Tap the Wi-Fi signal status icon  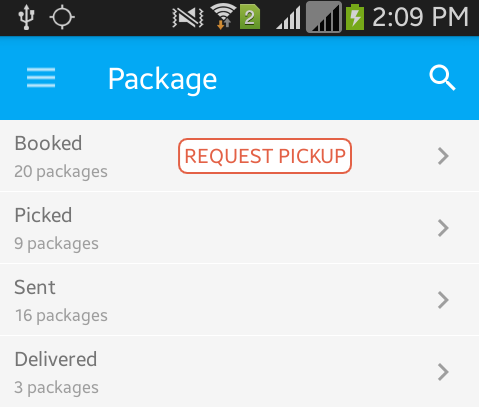(223, 16)
